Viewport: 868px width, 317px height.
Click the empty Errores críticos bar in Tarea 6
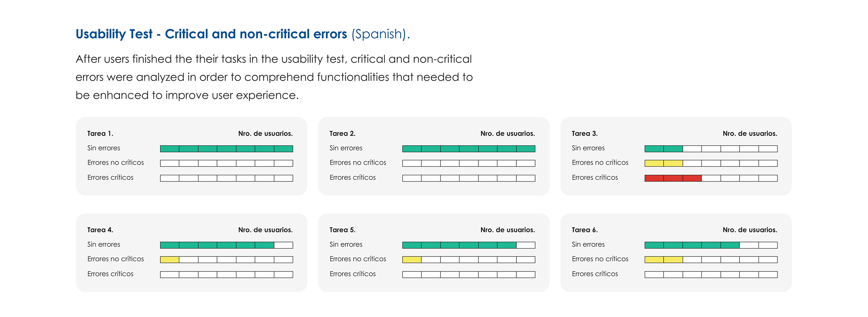point(711,275)
